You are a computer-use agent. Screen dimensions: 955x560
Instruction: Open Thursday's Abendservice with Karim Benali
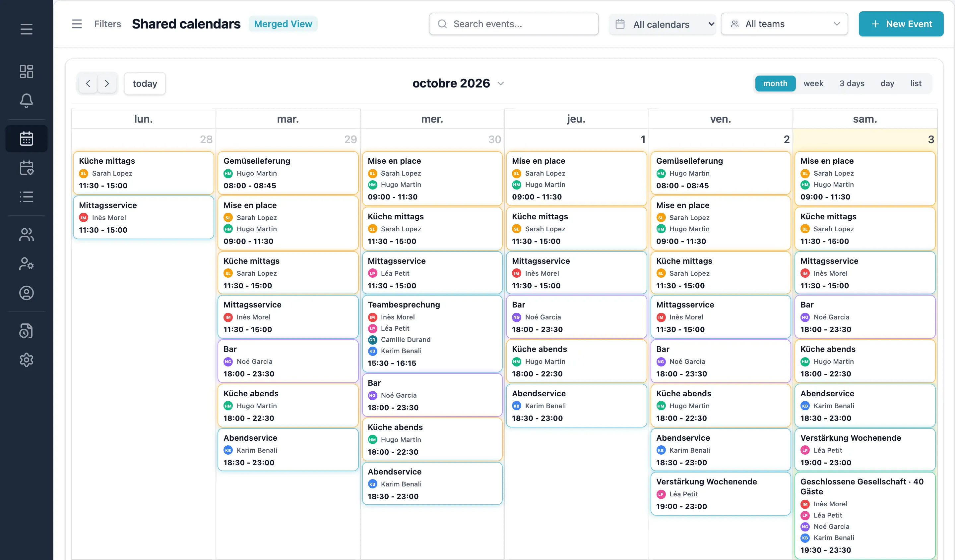pyautogui.click(x=576, y=406)
